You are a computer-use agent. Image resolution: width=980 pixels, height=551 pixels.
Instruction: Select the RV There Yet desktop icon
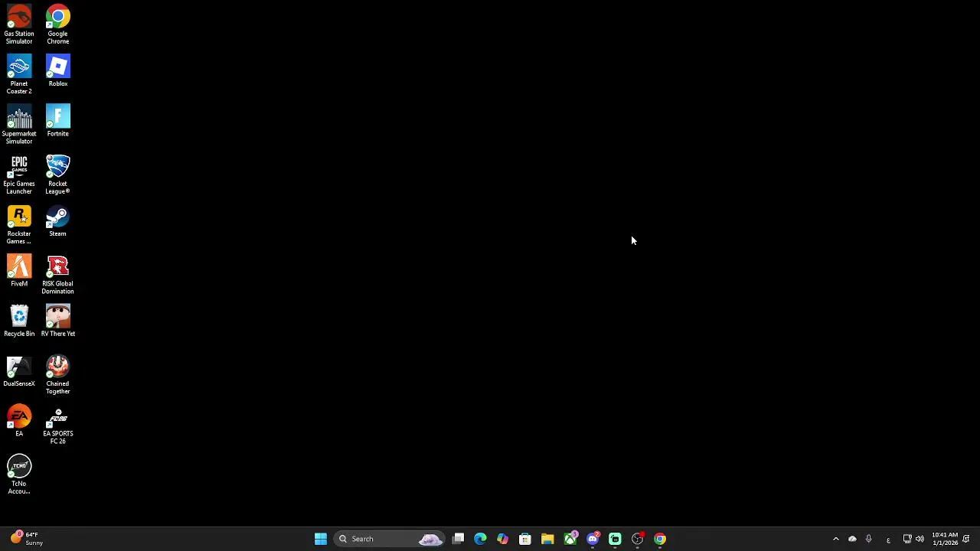point(57,321)
